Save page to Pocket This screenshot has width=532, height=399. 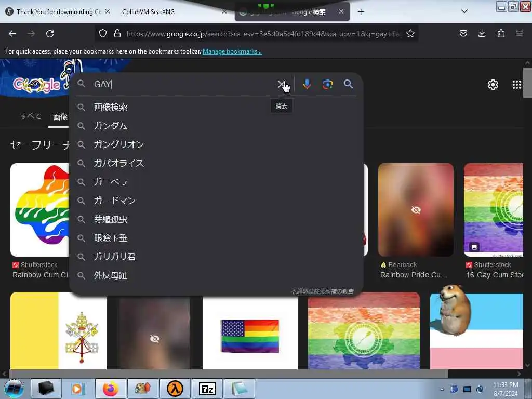(463, 33)
